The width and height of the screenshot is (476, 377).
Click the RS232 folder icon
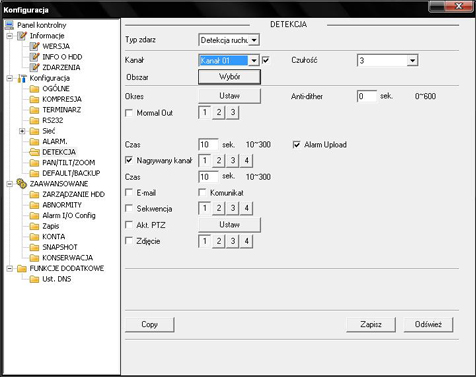tap(34, 120)
